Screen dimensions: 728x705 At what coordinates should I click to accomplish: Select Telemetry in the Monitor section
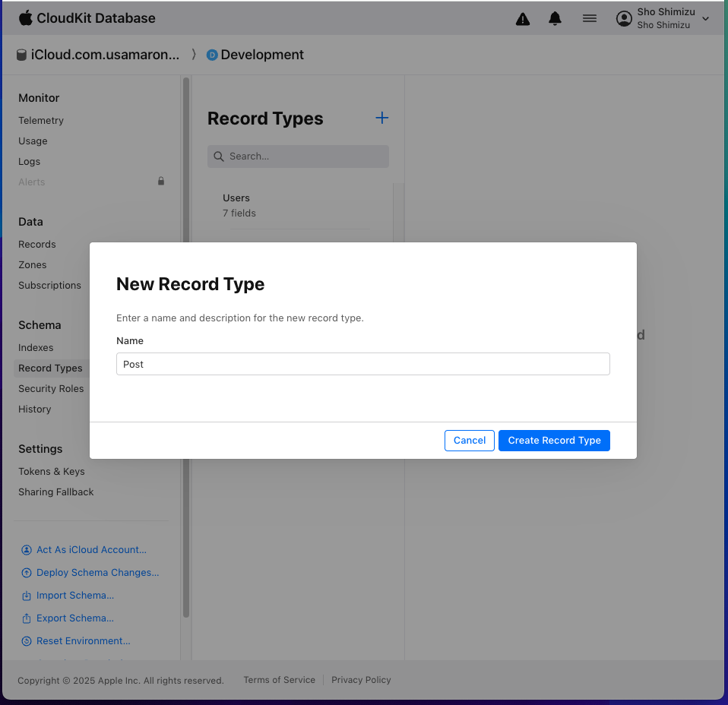coord(41,120)
